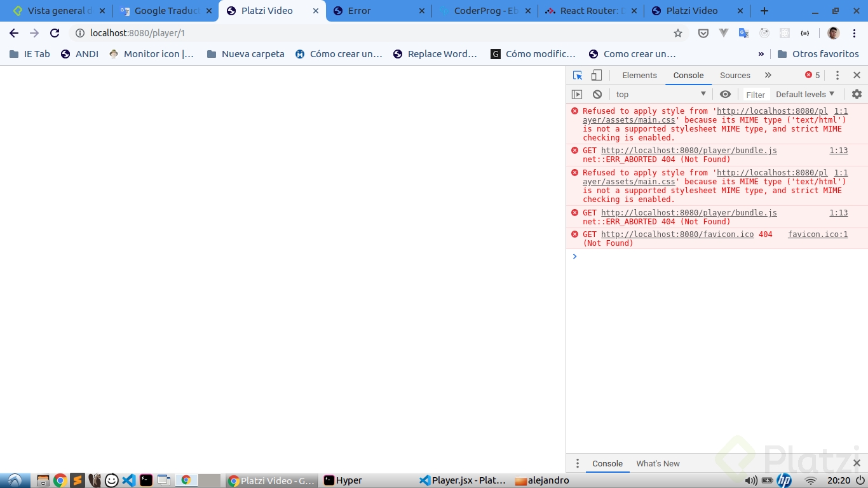Open the Google Translate extension icon
This screenshot has height=488, width=868.
tap(743, 32)
